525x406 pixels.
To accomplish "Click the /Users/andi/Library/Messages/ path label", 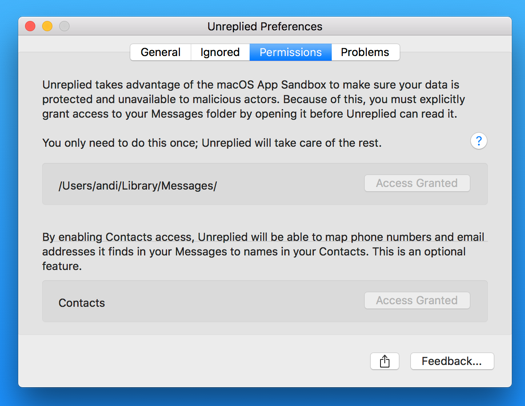I will tap(138, 186).
